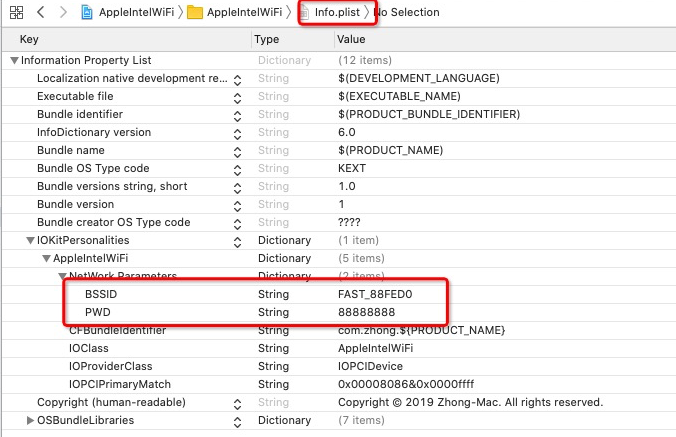Collapse the Information Property List row
The height and width of the screenshot is (437, 676).
click(14, 60)
